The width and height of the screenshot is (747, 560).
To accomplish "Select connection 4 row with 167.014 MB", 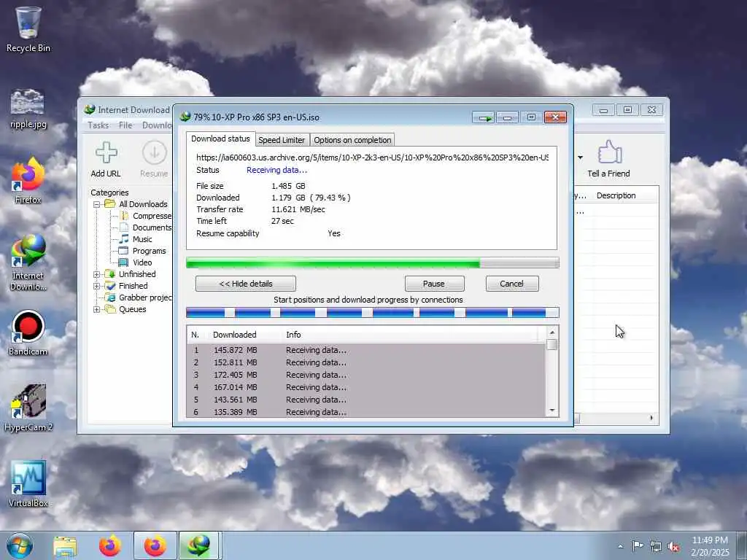I will pyautogui.click(x=366, y=387).
